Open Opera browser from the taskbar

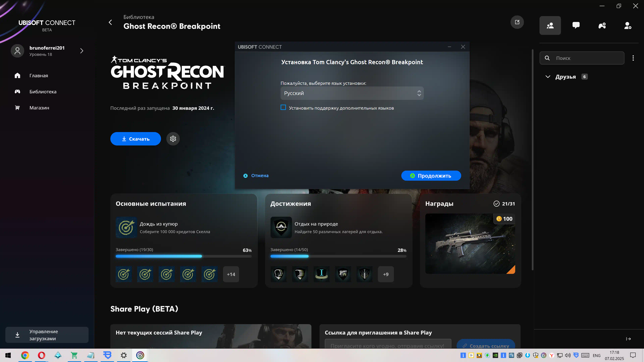pyautogui.click(x=41, y=355)
